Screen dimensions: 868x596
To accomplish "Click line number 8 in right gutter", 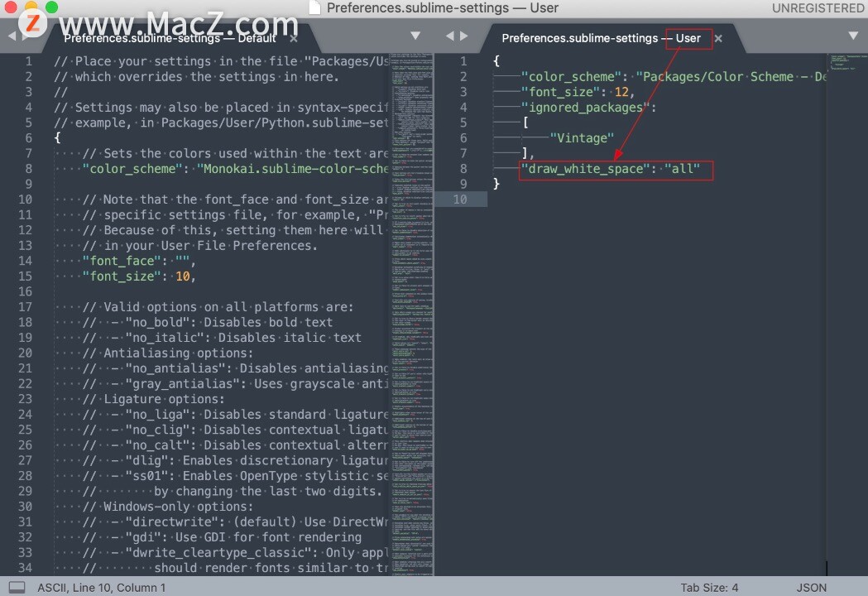I will click(463, 168).
